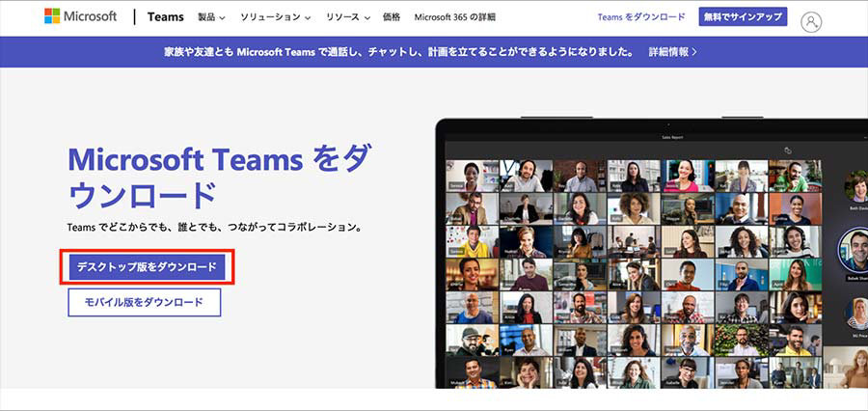The height and width of the screenshot is (411, 868).
Task: Open the 詳細情報 link in banner
Action: pyautogui.click(x=672, y=52)
